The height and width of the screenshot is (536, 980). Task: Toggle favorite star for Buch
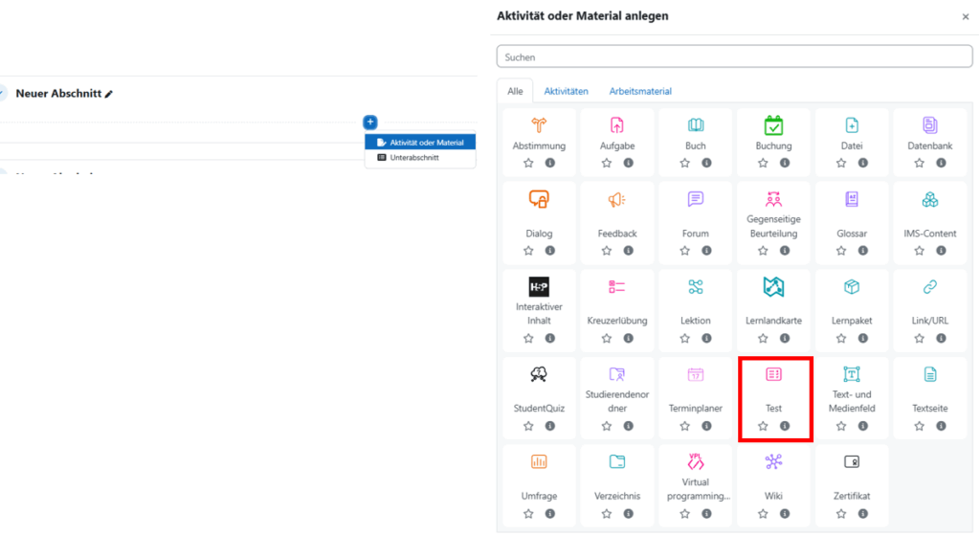pyautogui.click(x=684, y=164)
